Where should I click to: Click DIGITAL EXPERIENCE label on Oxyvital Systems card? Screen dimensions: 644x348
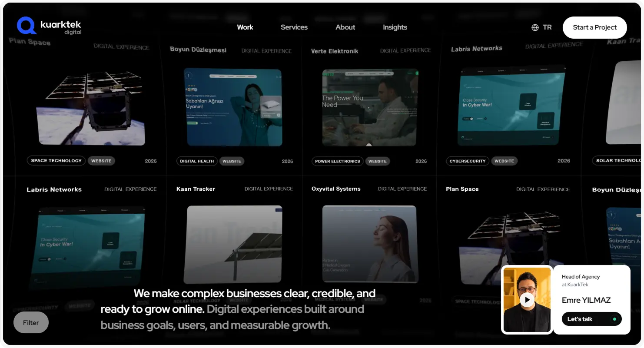tap(402, 189)
